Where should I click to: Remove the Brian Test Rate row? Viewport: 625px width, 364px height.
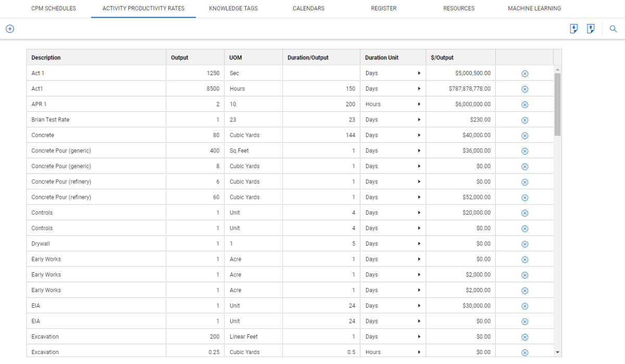pyautogui.click(x=524, y=120)
